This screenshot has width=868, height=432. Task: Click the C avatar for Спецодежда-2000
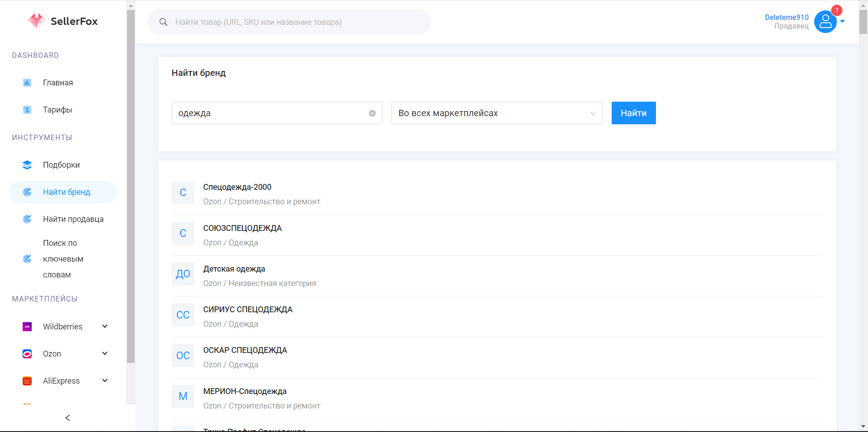coord(183,193)
